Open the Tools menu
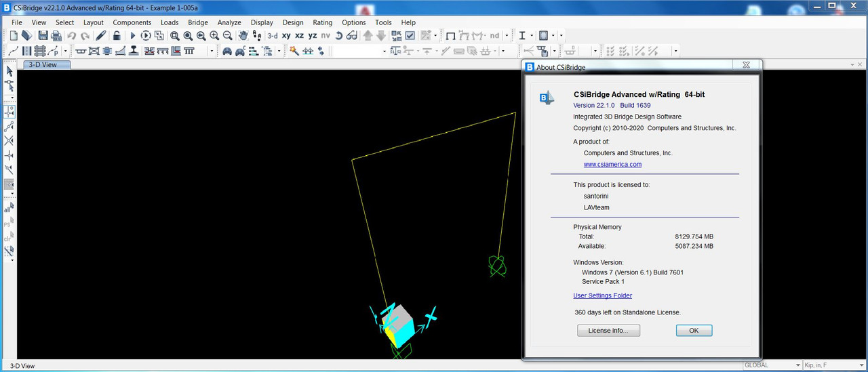868x372 pixels. [x=383, y=22]
